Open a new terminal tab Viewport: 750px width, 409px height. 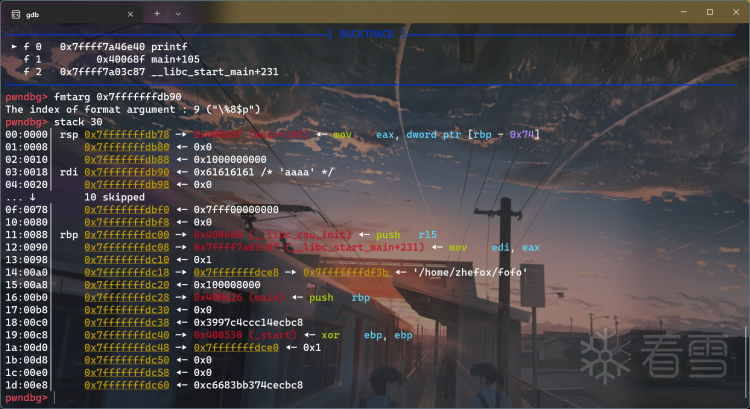[156, 14]
